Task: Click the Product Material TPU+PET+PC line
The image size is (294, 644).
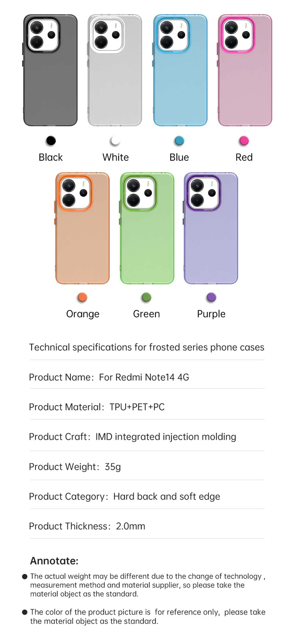Action: pyautogui.click(x=97, y=407)
